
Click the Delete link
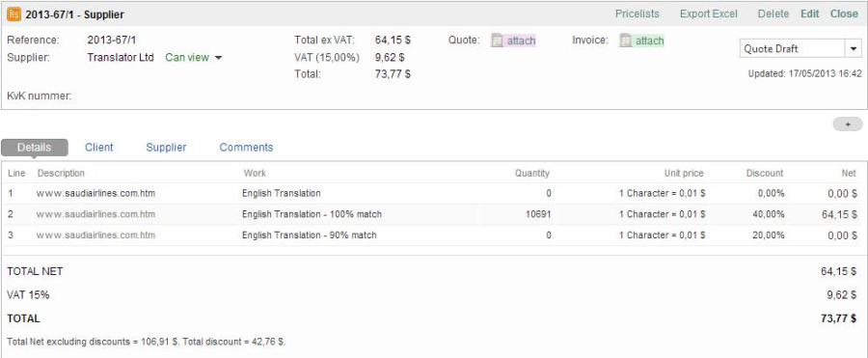click(x=773, y=14)
